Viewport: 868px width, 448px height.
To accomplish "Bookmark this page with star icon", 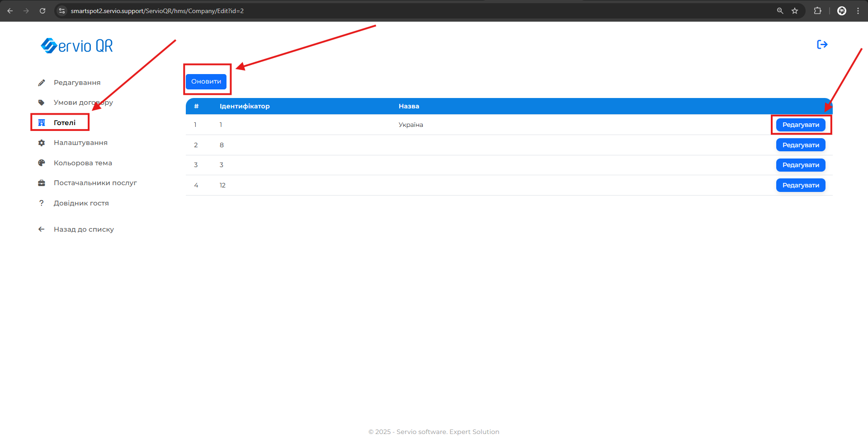I will pos(795,11).
